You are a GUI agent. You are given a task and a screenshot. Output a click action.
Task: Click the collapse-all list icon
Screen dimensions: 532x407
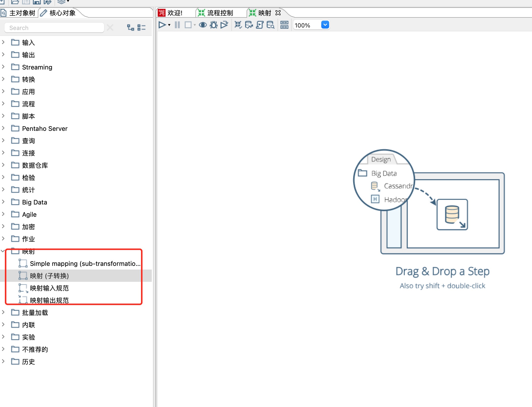(141, 27)
